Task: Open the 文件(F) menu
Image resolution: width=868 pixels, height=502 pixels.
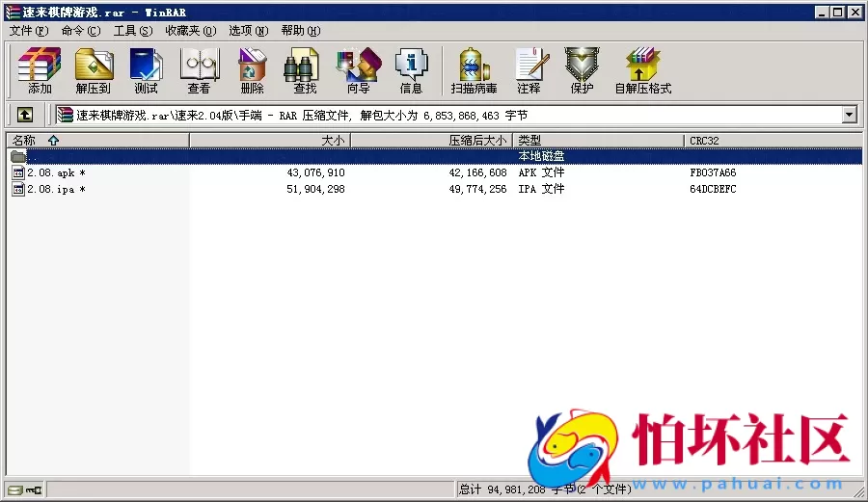Action: click(x=29, y=31)
